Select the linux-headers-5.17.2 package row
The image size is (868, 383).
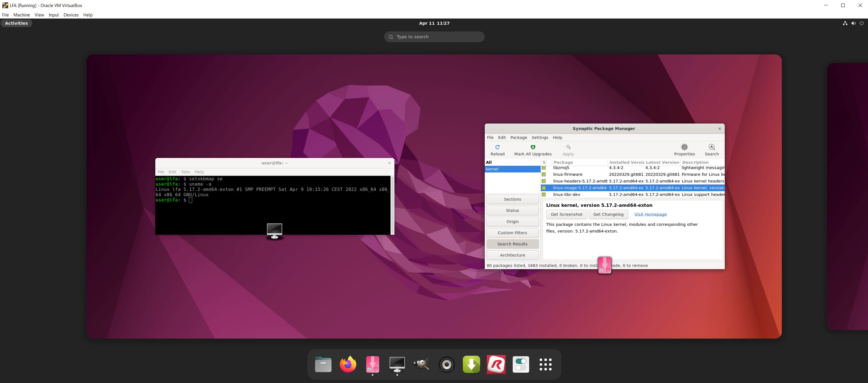579,181
